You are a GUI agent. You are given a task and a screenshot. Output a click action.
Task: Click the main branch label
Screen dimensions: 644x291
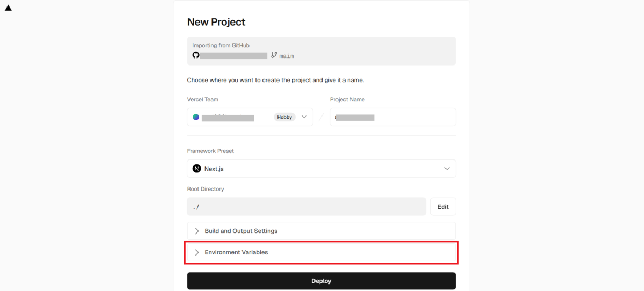point(287,56)
